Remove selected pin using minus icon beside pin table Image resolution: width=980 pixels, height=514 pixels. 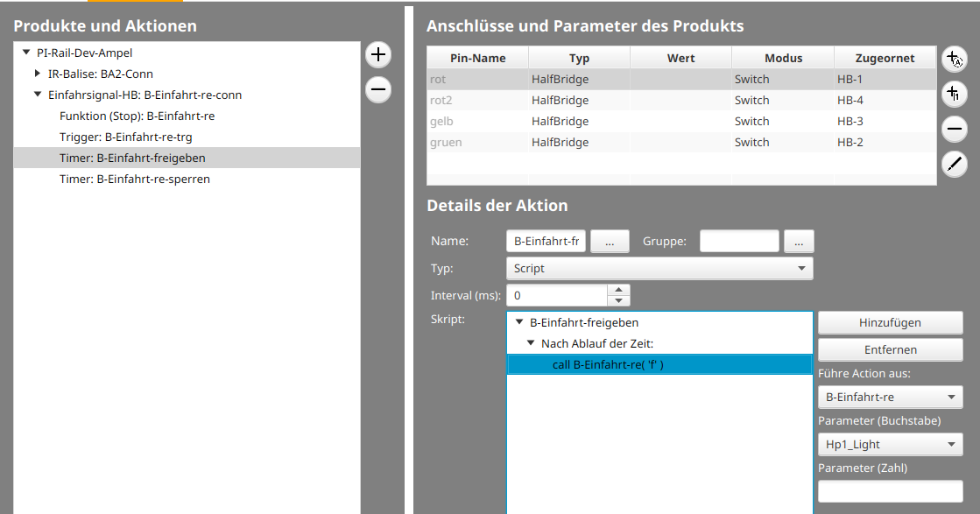pyautogui.click(x=955, y=129)
